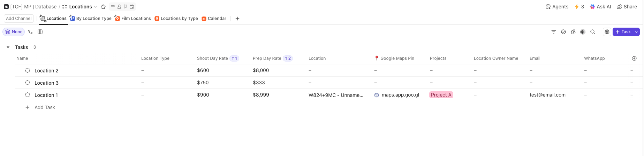Toggle status circle for Location 2

28,70
